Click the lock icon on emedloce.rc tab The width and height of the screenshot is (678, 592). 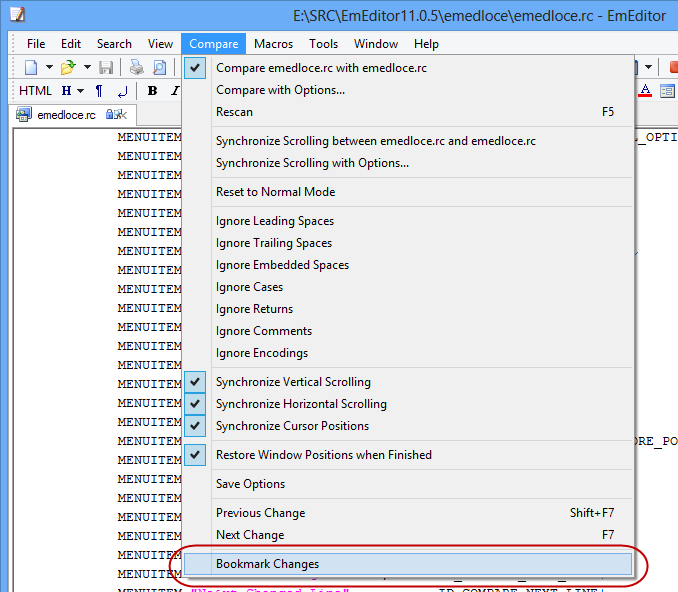point(110,115)
